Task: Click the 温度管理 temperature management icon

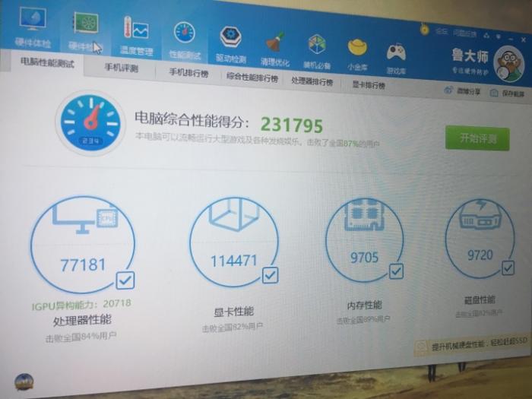Action: (136, 33)
